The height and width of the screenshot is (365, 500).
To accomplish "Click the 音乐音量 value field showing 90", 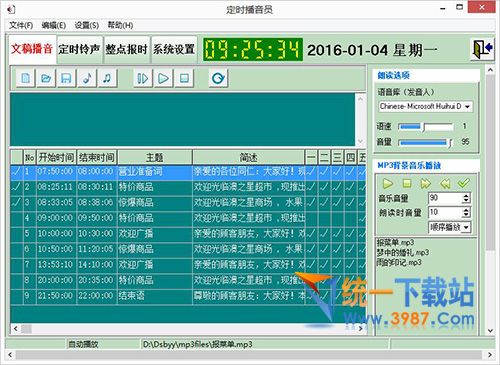I will click(x=445, y=198).
